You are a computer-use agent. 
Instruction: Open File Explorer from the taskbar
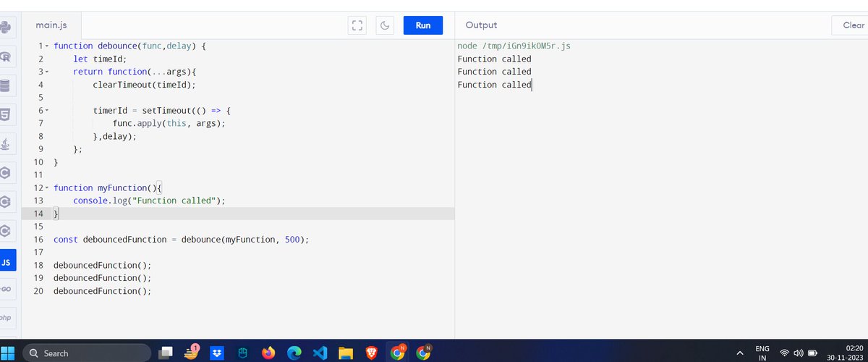[345, 353]
